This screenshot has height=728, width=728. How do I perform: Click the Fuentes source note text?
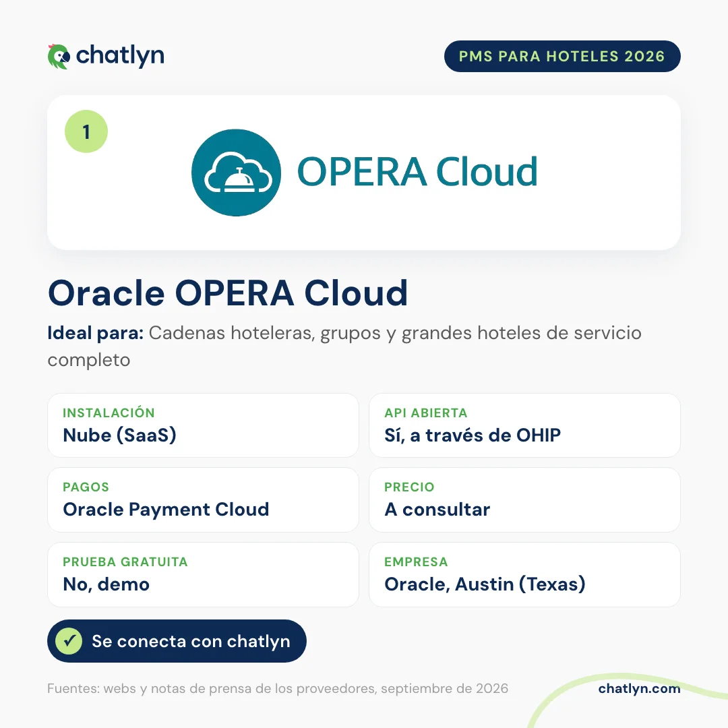pos(278,688)
